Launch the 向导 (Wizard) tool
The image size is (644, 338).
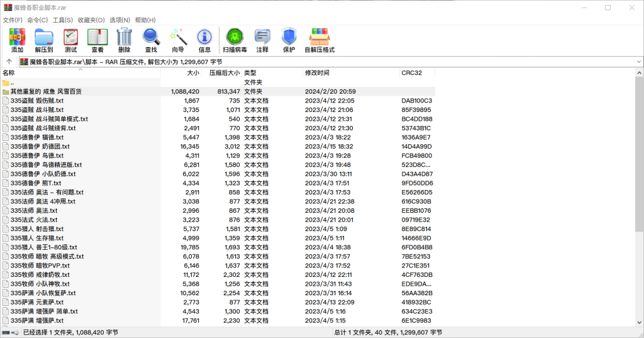tap(178, 40)
